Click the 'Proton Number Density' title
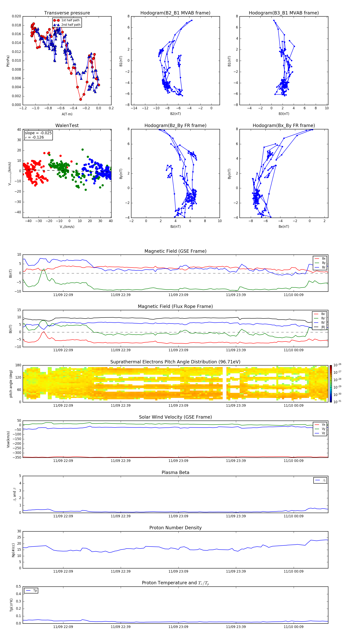 (x=175, y=528)
